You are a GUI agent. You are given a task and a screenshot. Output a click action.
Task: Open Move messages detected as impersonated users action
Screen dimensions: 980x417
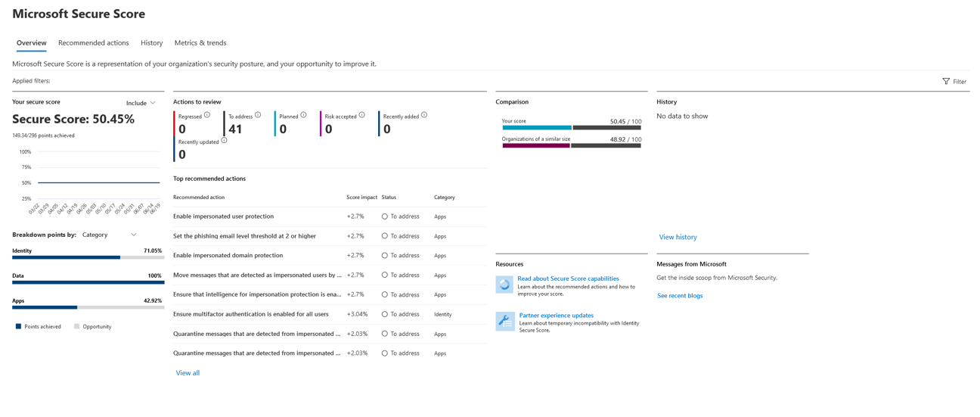257,275
